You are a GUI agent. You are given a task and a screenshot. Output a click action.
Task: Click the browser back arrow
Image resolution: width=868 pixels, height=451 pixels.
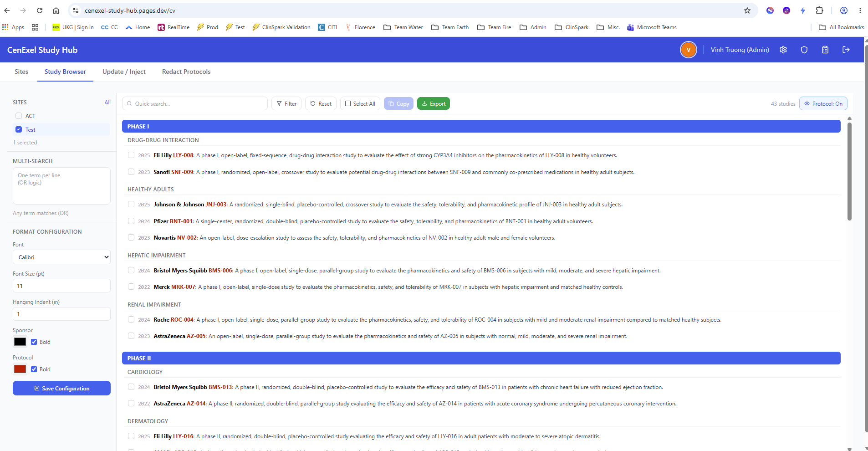[x=7, y=10]
